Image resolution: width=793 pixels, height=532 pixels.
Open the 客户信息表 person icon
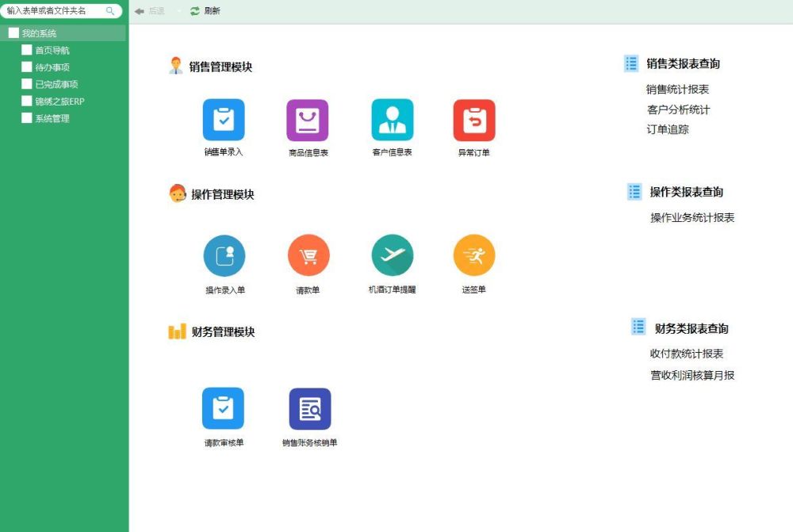coord(393,120)
